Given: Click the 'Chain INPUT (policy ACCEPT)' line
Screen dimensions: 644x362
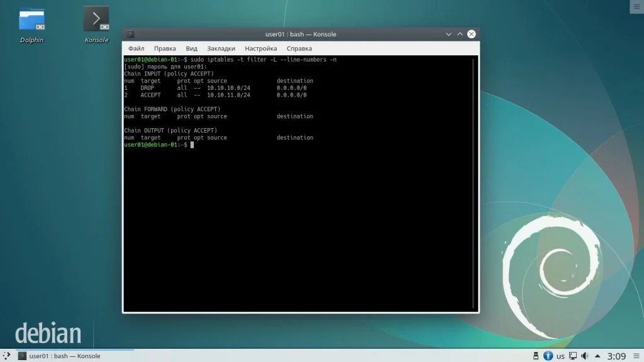Looking at the screenshot, I should coord(169,74).
